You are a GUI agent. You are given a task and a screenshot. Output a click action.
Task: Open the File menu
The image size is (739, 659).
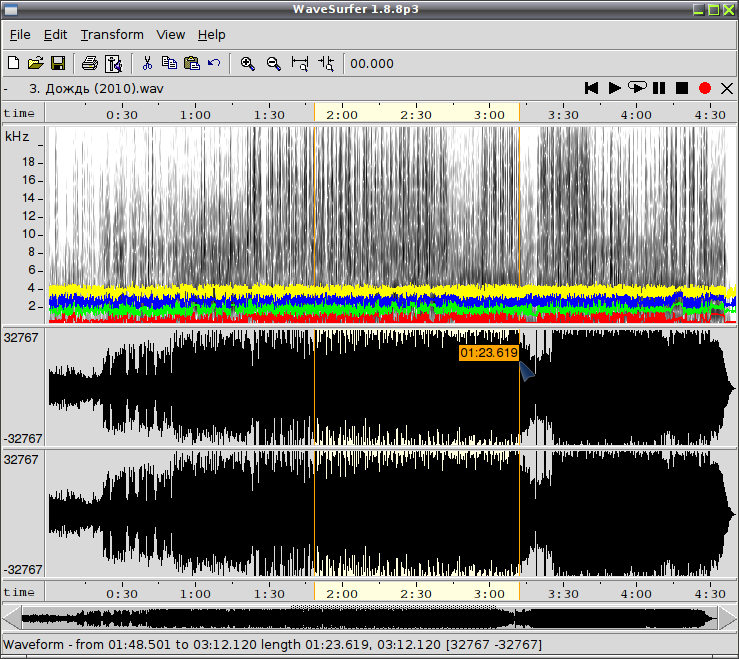20,35
